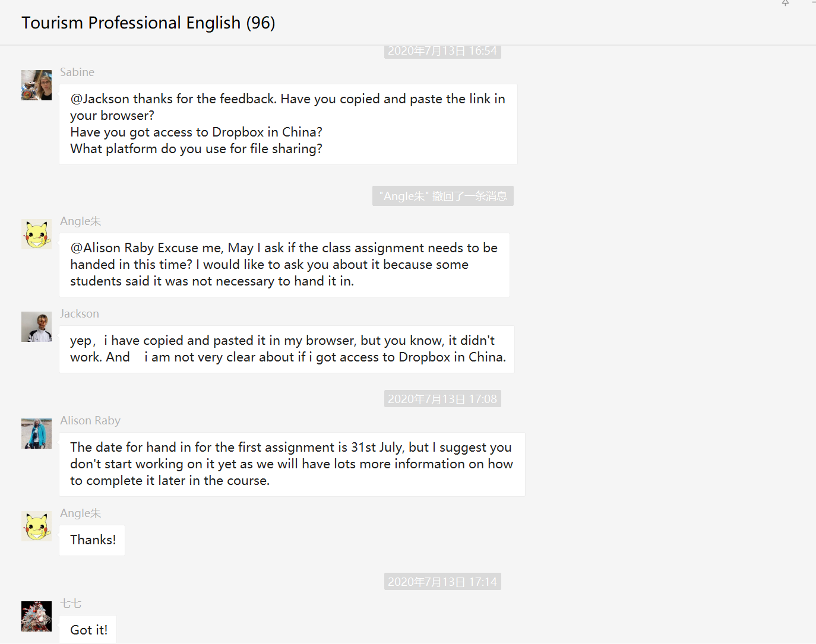Click the sender name Sabine

(77, 72)
